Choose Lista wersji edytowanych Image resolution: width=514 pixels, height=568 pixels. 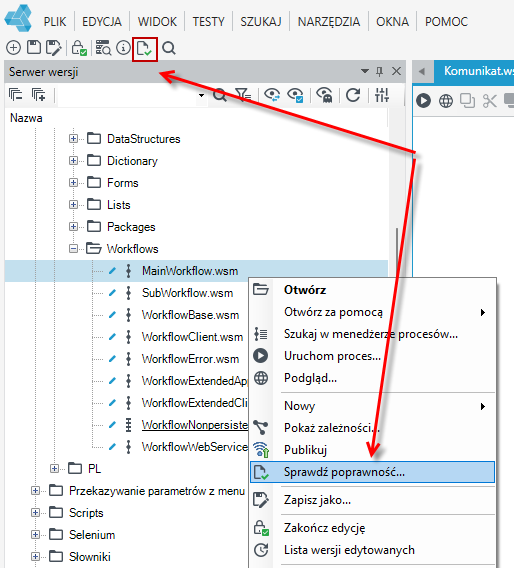(372, 550)
